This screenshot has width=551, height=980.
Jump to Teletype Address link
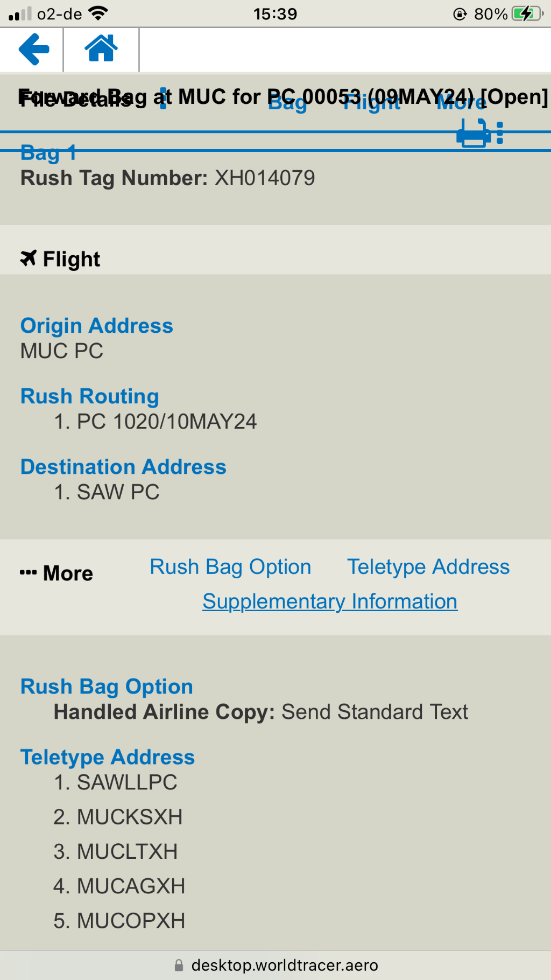428,567
